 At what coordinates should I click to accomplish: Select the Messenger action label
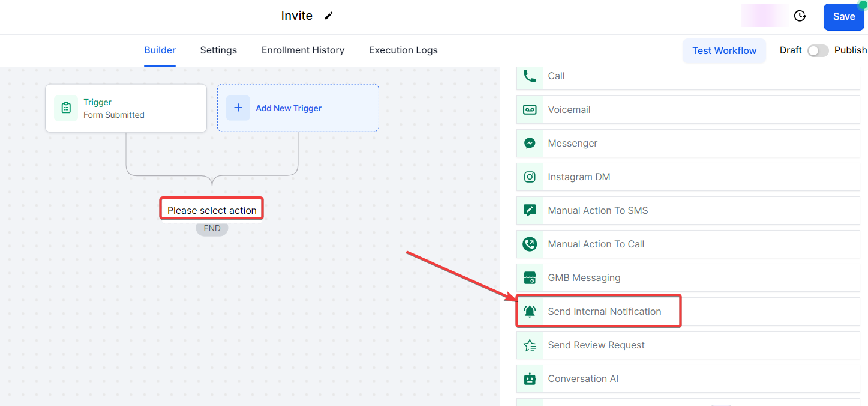pyautogui.click(x=573, y=144)
